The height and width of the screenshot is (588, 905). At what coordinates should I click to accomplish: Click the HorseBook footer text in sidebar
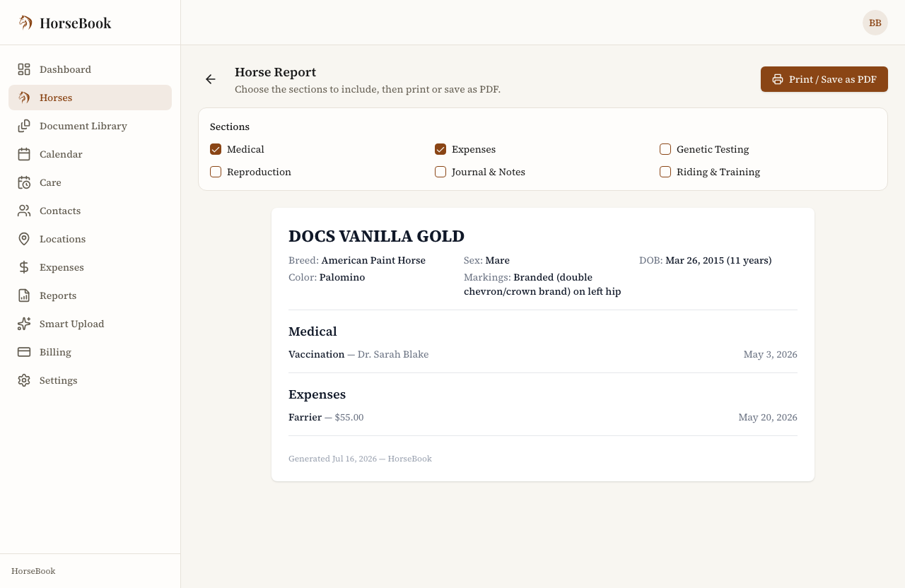[33, 571]
